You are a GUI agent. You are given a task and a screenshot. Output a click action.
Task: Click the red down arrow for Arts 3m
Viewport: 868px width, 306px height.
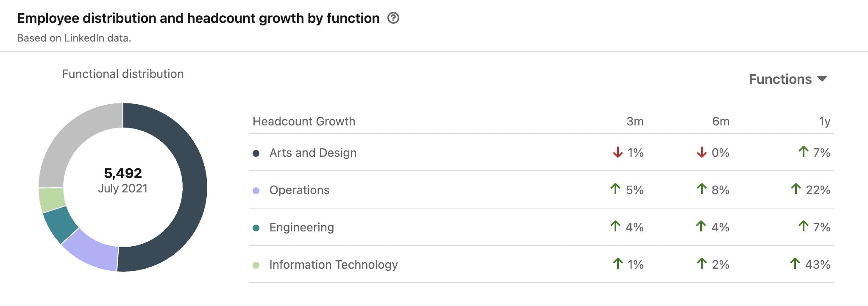coord(618,152)
